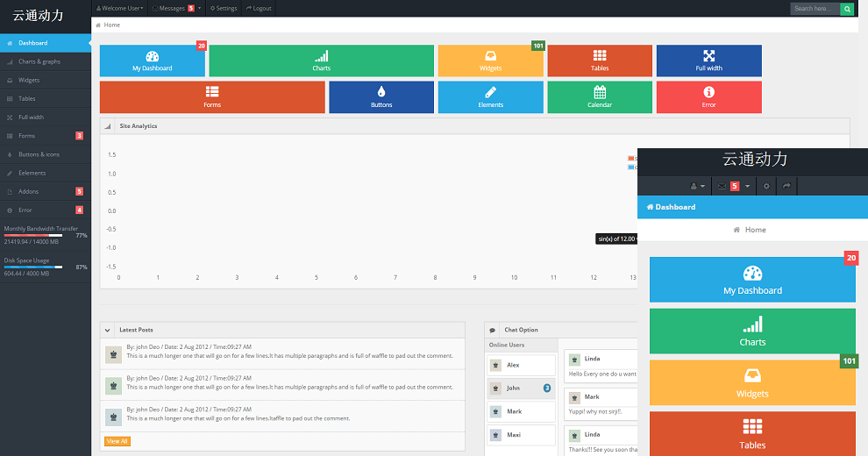Viewport: 868px width, 456px height.
Task: Click the green search magnifier button
Action: 847,9
